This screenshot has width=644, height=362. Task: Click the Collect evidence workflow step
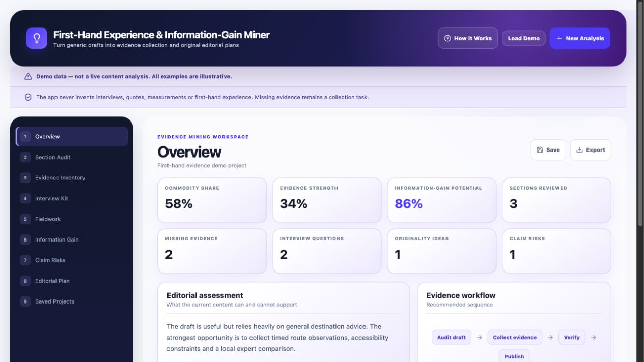click(515, 337)
